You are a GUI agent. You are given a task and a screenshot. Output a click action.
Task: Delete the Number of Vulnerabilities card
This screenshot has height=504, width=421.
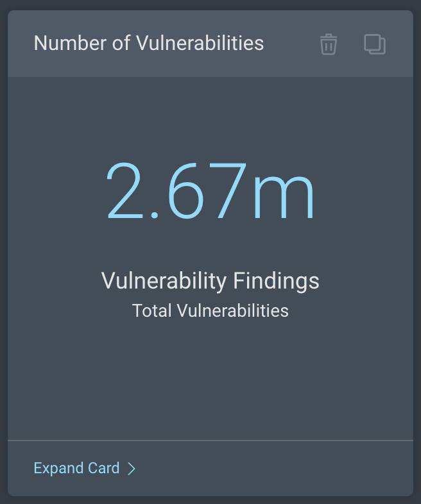pos(329,44)
